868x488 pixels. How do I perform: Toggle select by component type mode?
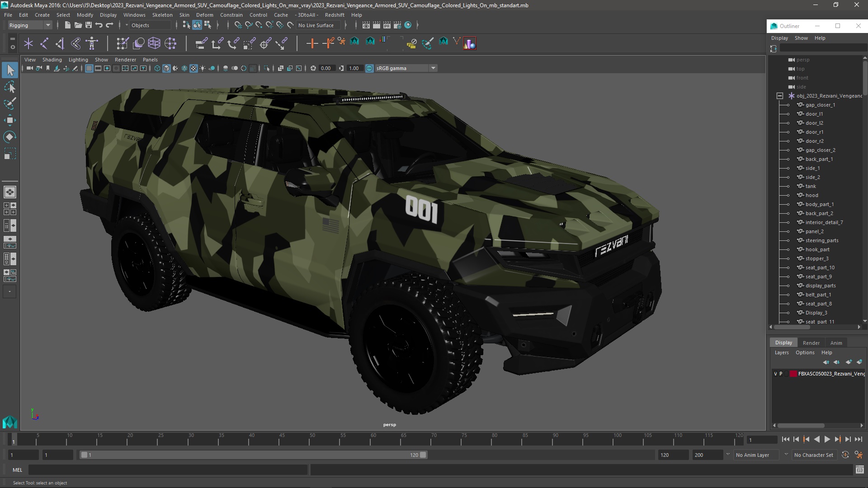click(208, 25)
